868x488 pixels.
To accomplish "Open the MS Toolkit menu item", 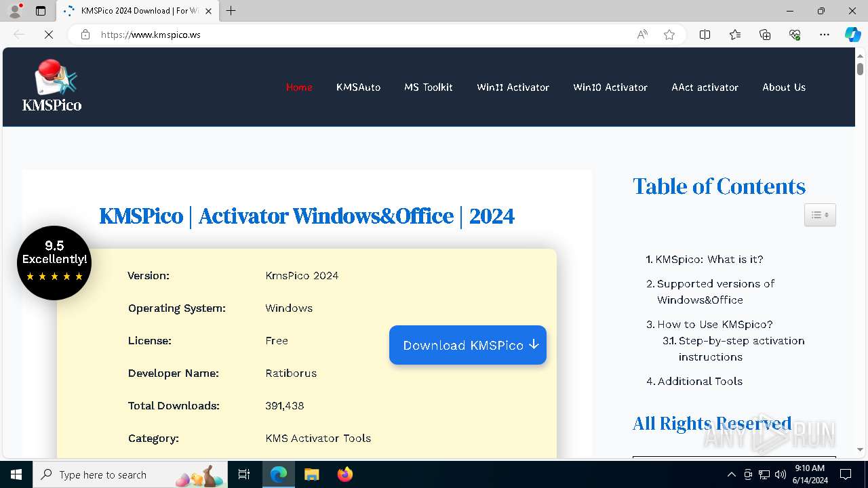I will [x=429, y=87].
